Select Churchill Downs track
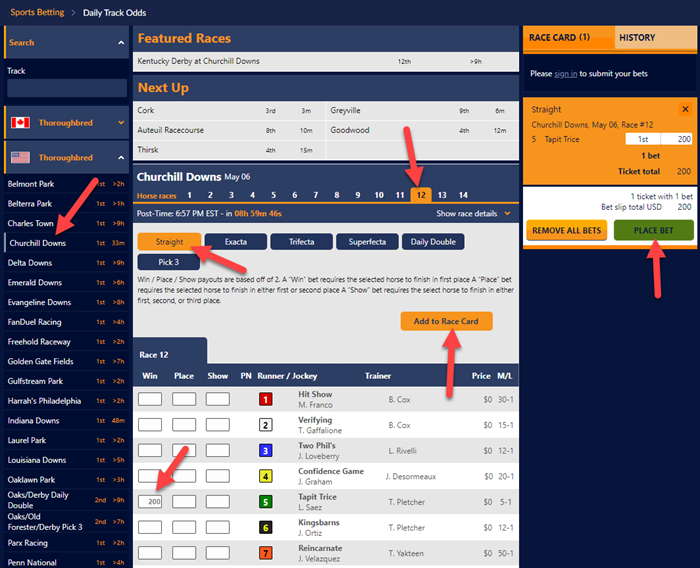Image resolution: width=700 pixels, height=568 pixels. tap(66, 243)
